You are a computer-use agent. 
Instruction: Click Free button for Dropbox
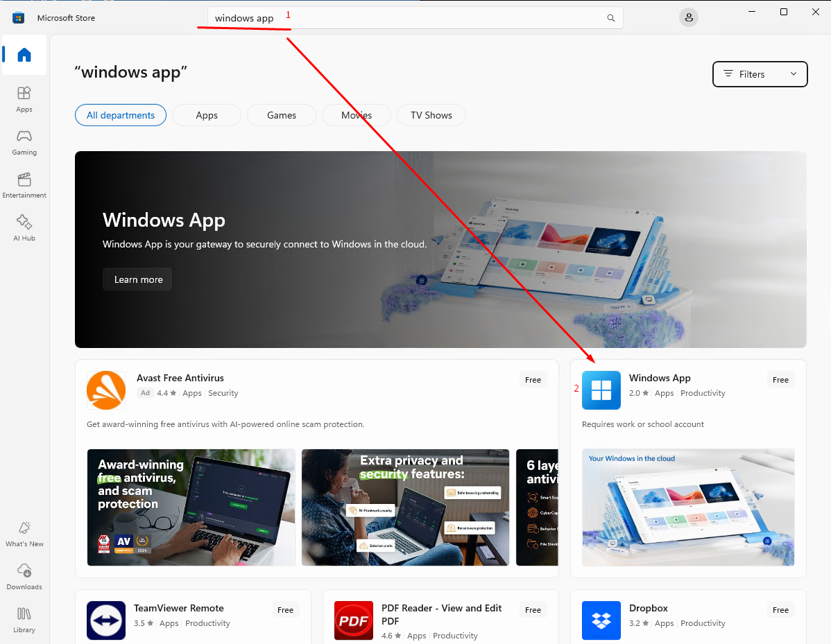point(780,610)
